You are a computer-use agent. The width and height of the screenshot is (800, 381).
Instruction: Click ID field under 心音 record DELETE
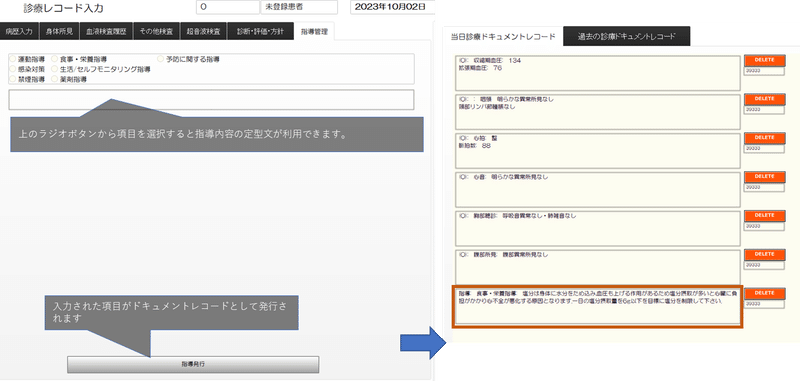point(764,187)
